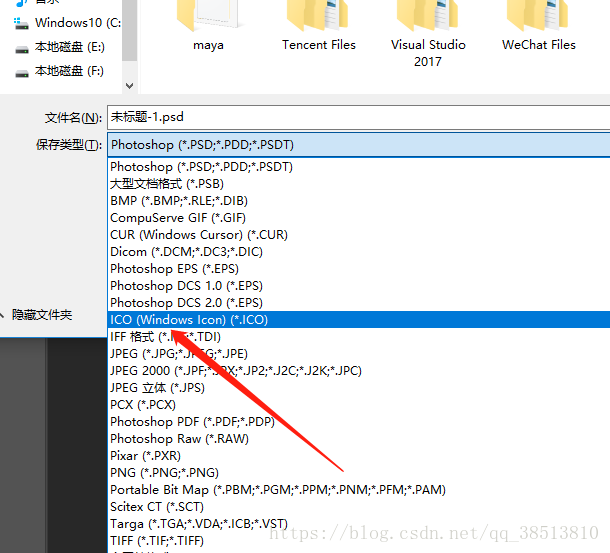Open the 保存类型 file type combo box
This screenshot has height=553, width=610.
pyautogui.click(x=359, y=145)
